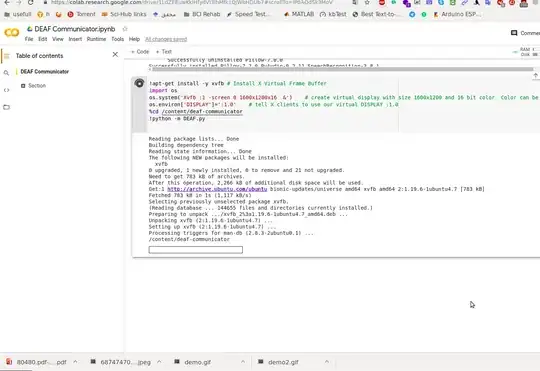Expand options for 80480.pdf download

75,362
